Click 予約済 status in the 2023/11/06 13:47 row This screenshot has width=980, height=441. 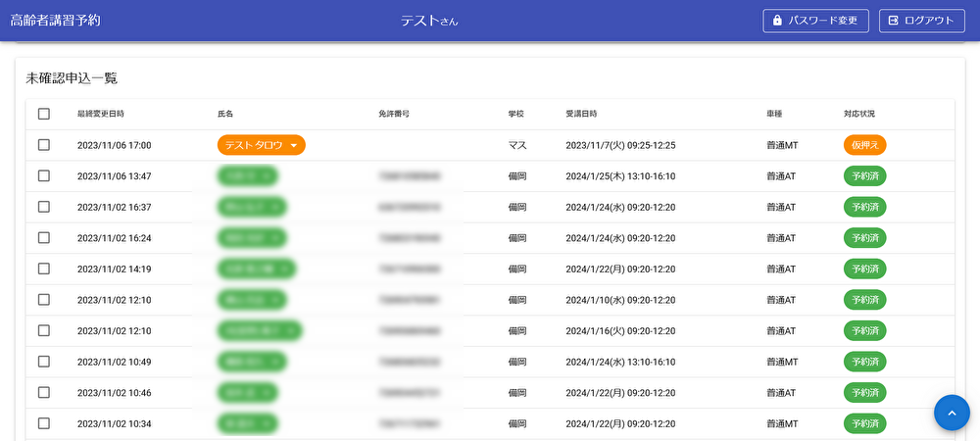coord(864,176)
